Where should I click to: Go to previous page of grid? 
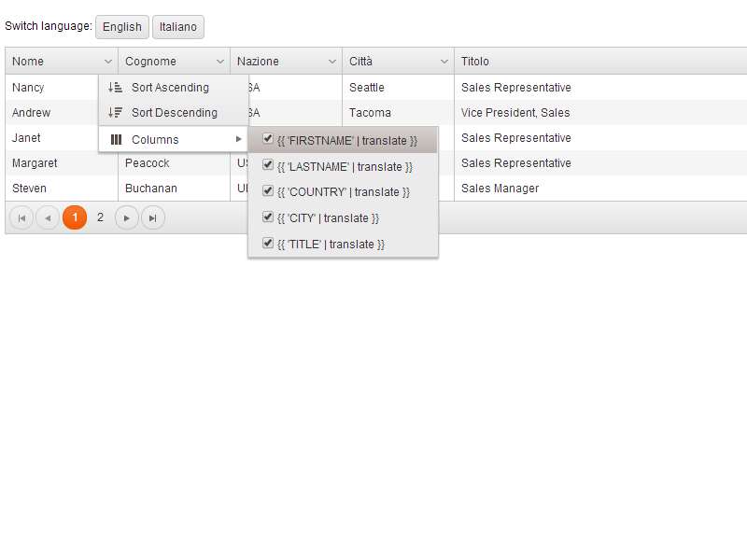tap(48, 217)
